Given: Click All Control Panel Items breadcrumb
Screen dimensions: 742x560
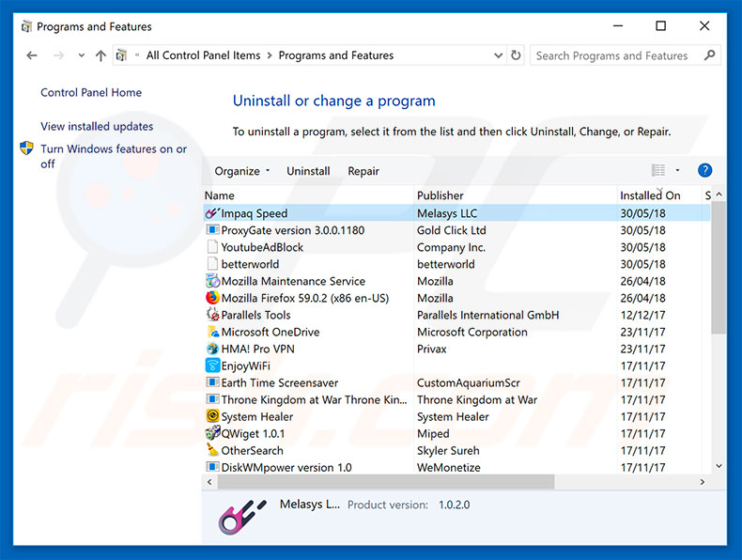Looking at the screenshot, I should click(x=203, y=55).
